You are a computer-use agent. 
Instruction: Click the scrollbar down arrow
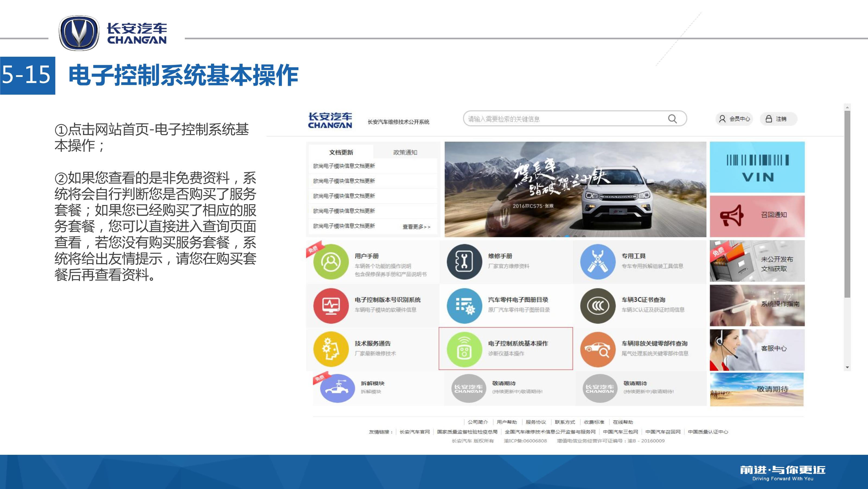coord(847,367)
